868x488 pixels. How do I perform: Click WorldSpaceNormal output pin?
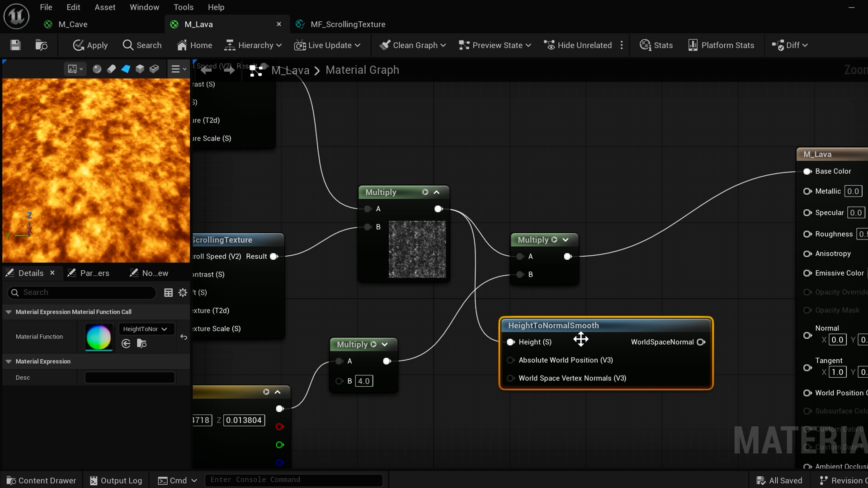point(701,342)
